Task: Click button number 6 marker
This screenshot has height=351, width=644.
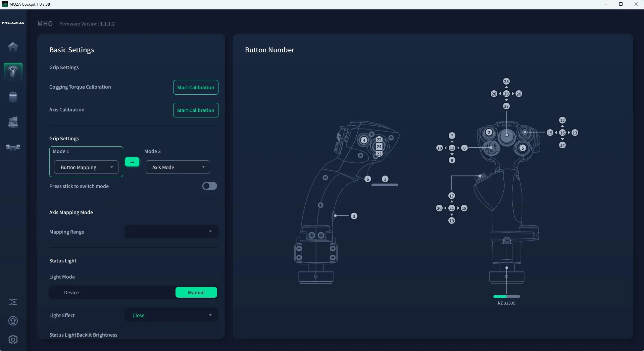Action: coord(368,179)
